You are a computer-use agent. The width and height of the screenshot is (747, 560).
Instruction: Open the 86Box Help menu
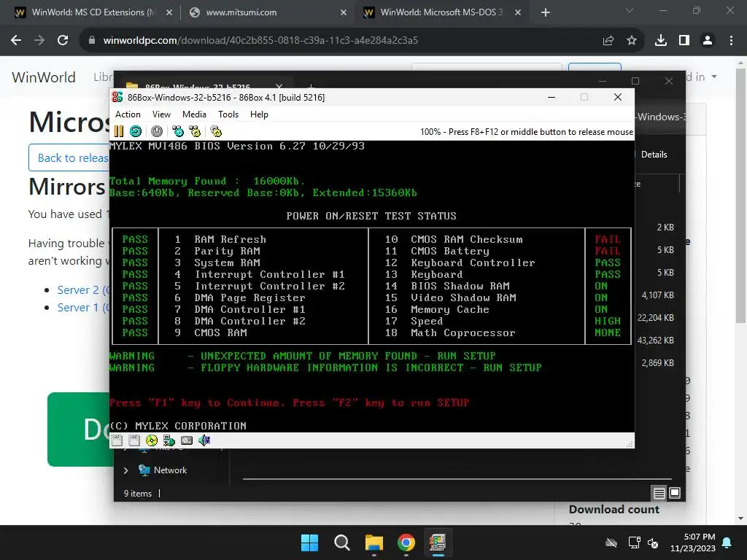point(259,114)
